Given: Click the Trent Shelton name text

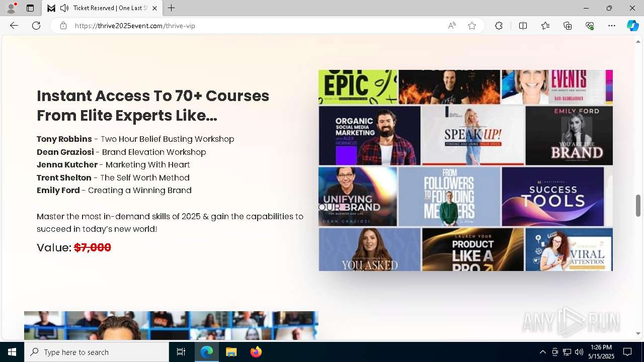Looking at the screenshot, I should point(64,177).
